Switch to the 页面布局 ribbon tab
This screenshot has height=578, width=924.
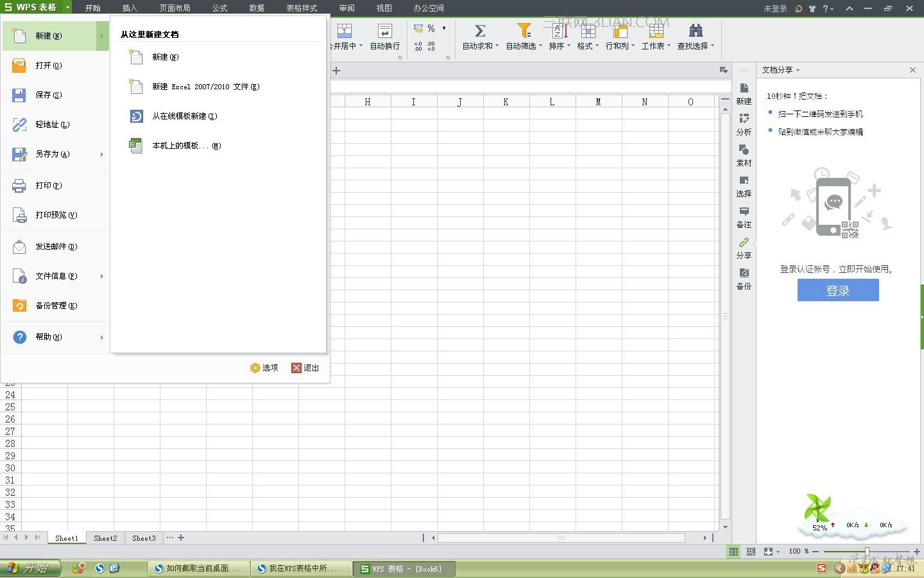point(175,8)
